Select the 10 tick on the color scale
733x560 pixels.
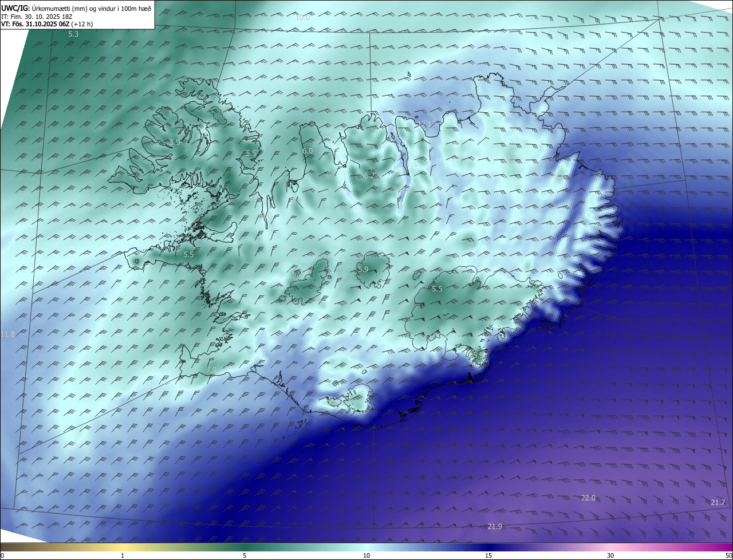pos(366,555)
